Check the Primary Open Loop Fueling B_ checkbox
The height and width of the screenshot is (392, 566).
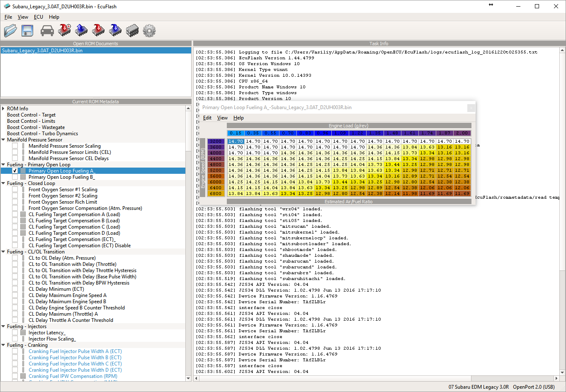pyautogui.click(x=15, y=177)
